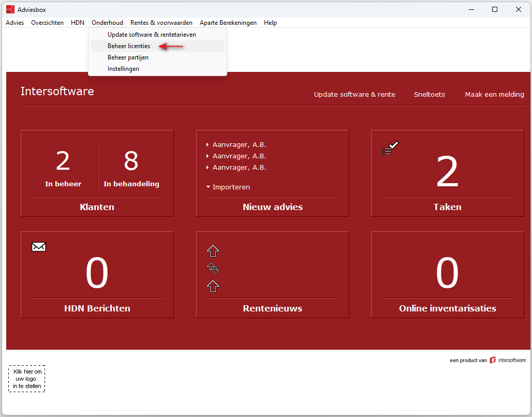The height and width of the screenshot is (417, 532).
Task: Click the up-down arrows icon in Rentenieuws
Action: coord(213,268)
